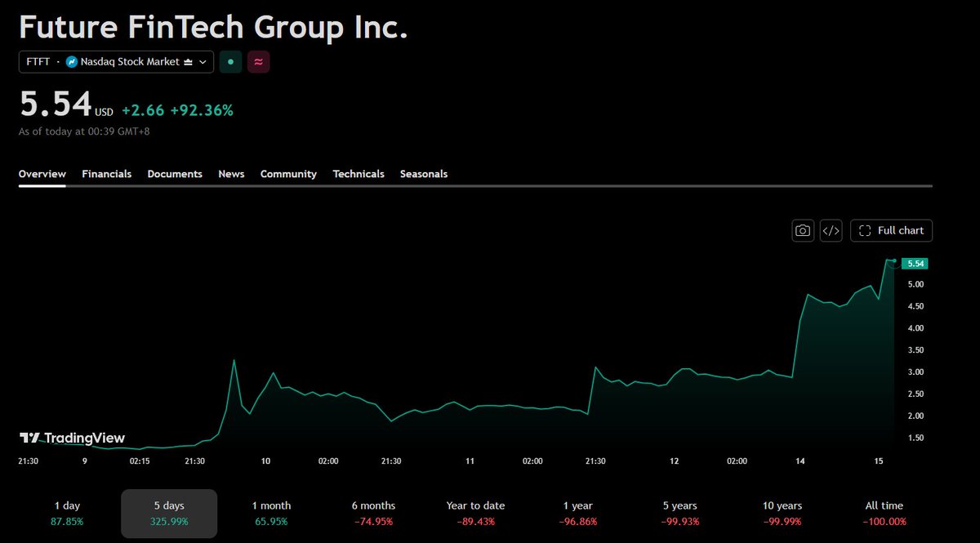Viewport: 980px width, 543px height.
Task: Switch to the Overview tab
Action: (42, 174)
